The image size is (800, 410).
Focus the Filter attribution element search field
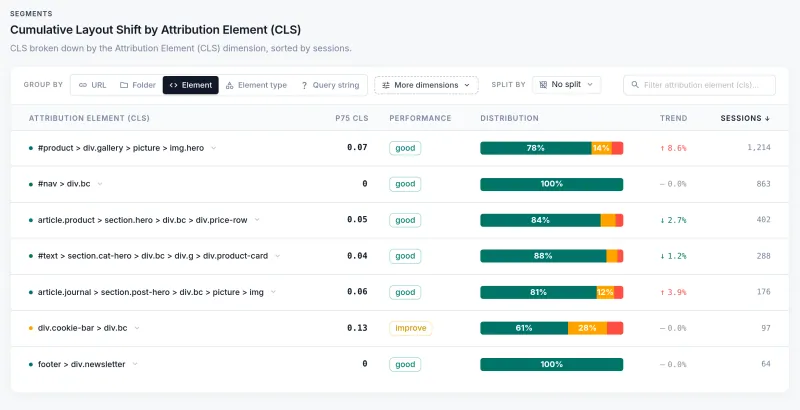coord(699,85)
